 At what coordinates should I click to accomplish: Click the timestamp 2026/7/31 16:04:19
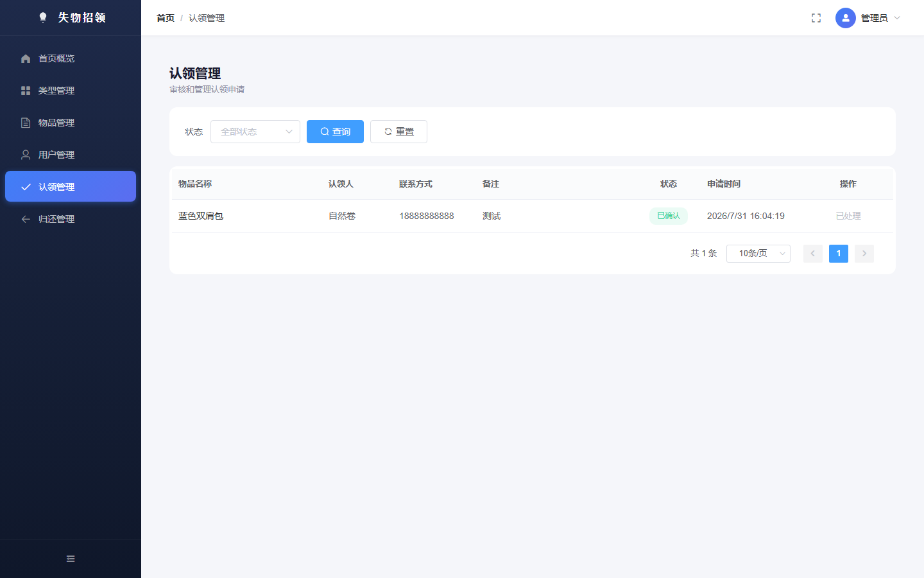point(746,216)
